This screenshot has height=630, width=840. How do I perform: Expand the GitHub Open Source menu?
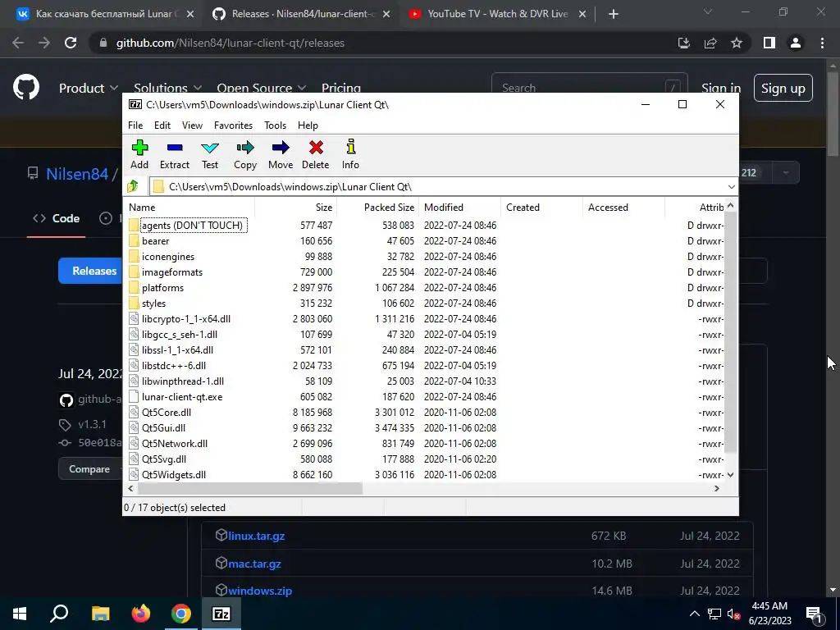[x=262, y=88]
